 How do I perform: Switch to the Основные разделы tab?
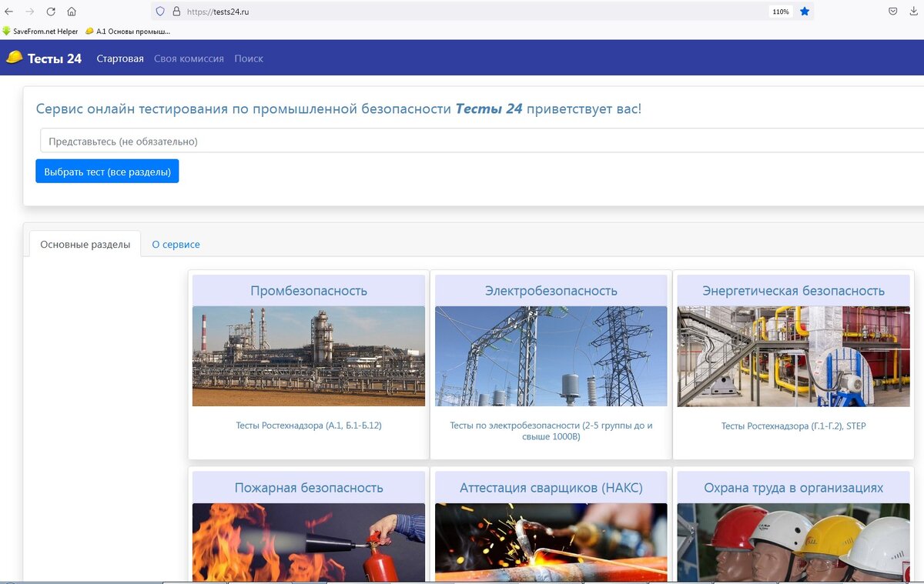tap(85, 244)
